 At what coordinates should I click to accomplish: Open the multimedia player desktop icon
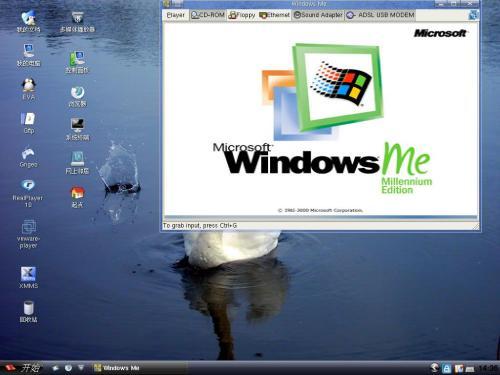(77, 21)
